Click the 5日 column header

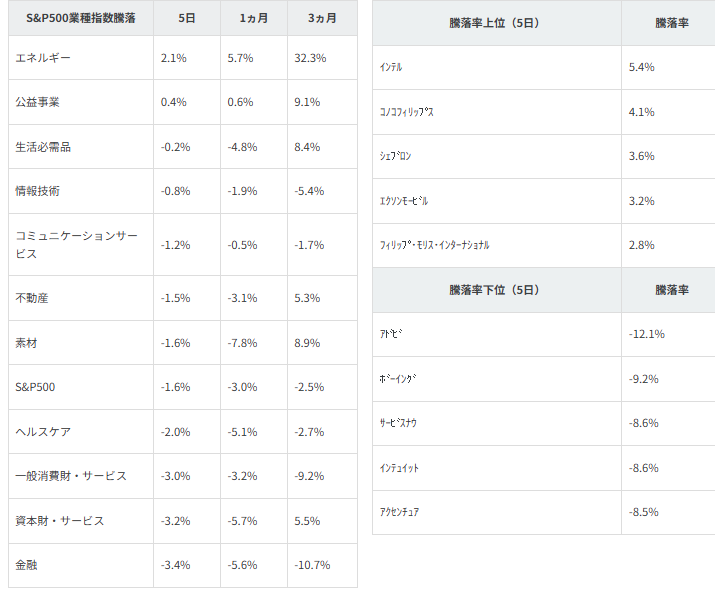pos(186,19)
